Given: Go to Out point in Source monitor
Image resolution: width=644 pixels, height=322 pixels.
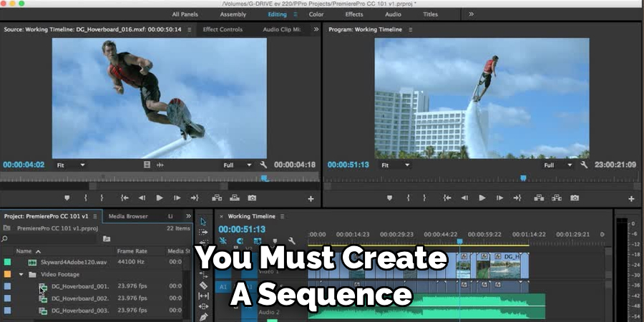Looking at the screenshot, I should pyautogui.click(x=195, y=198).
